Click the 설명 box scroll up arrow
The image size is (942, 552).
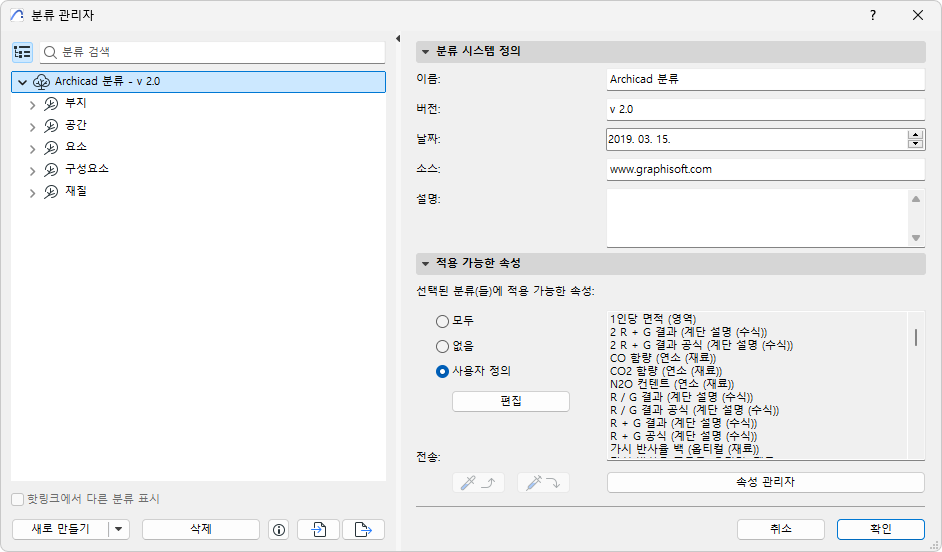[916, 199]
